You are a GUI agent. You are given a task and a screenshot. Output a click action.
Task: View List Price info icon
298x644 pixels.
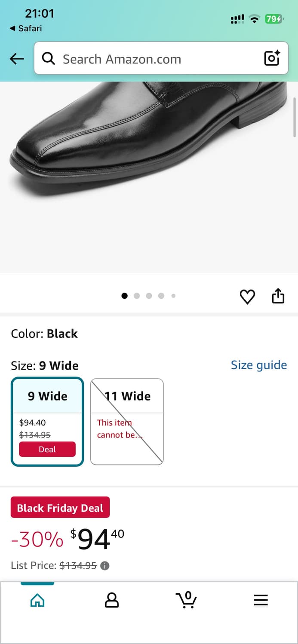pos(104,566)
